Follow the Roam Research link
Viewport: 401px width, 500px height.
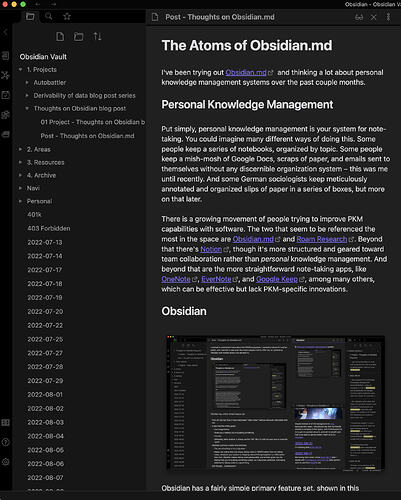click(x=322, y=239)
